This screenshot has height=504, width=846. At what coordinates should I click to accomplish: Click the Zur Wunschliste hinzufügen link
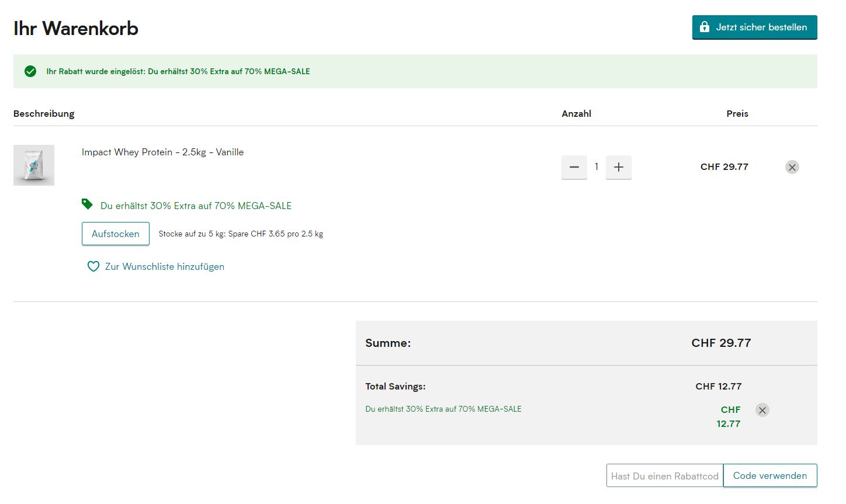[x=164, y=266]
